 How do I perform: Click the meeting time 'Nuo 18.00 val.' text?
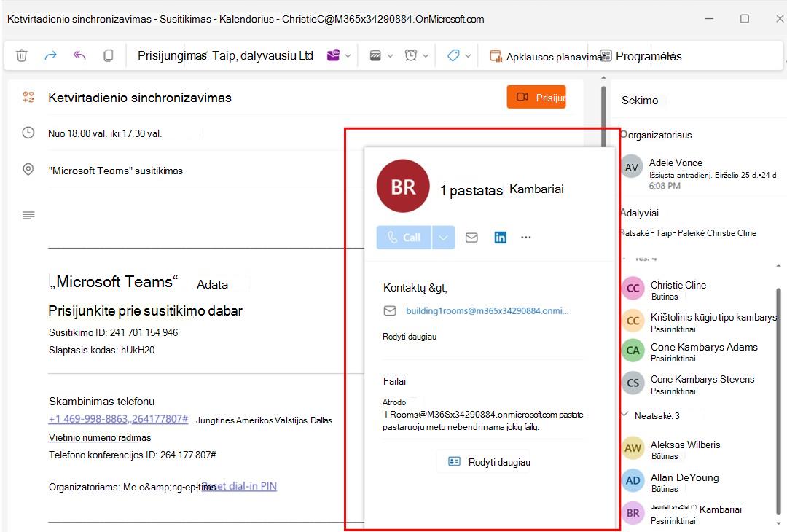pos(105,133)
